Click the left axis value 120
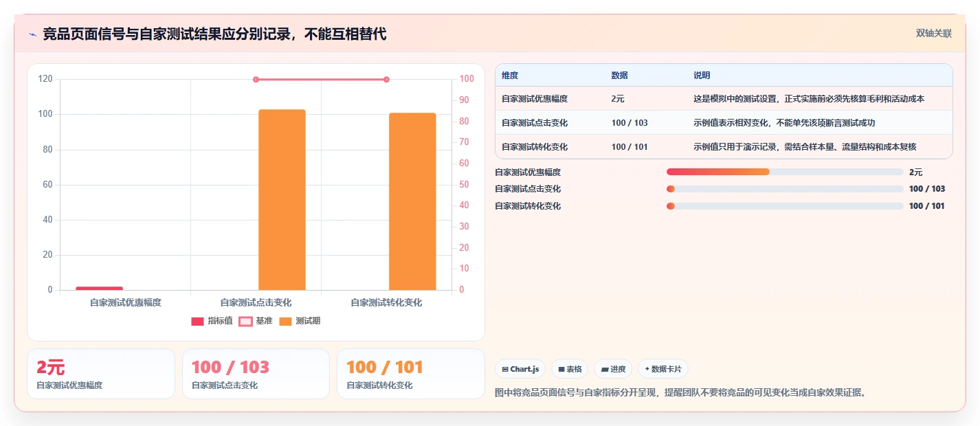 point(45,79)
